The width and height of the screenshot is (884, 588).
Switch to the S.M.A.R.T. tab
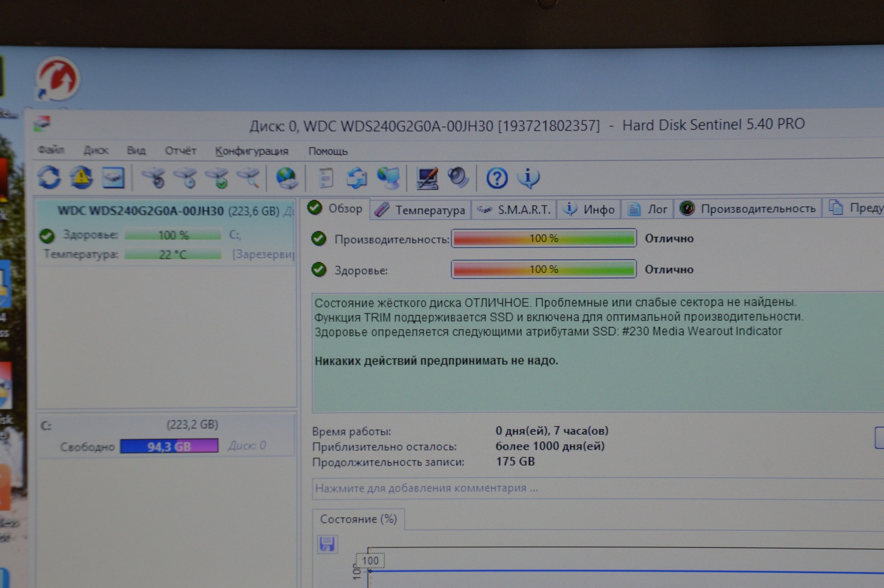[x=514, y=210]
